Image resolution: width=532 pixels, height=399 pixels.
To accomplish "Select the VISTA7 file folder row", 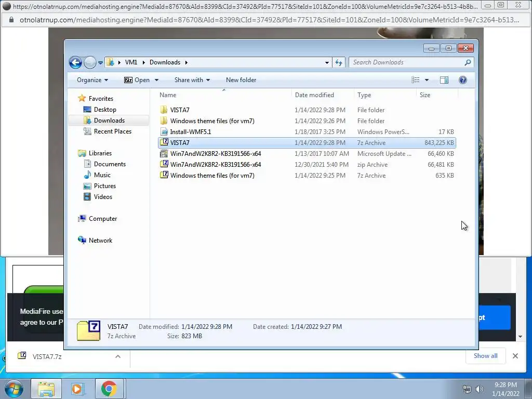I will coord(307,110).
